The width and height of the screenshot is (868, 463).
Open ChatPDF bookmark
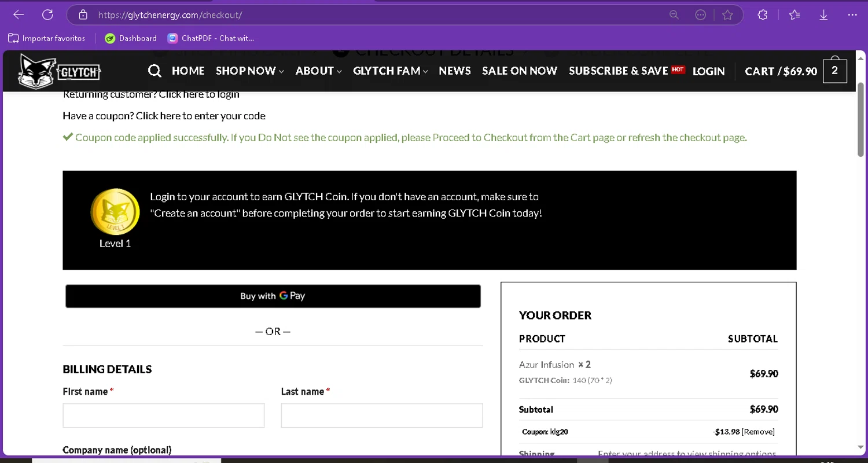(x=211, y=39)
